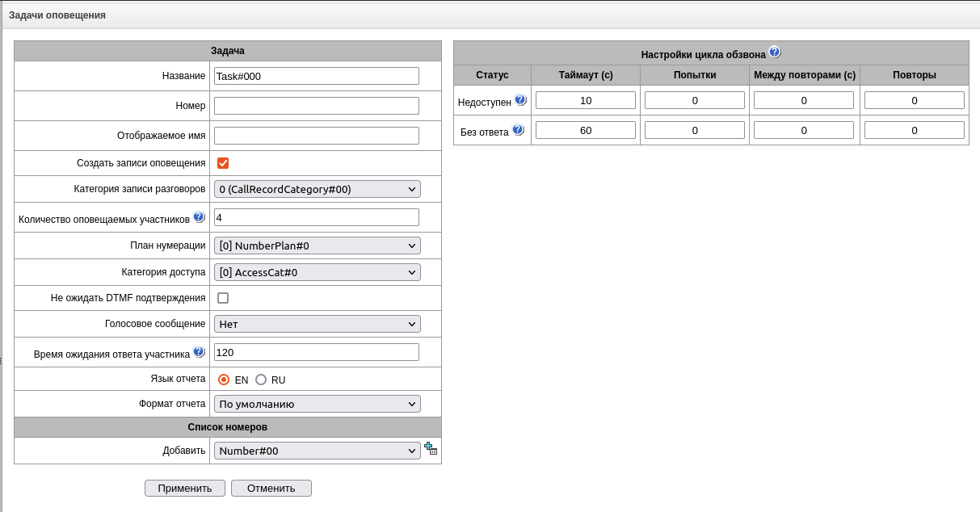Open Категория записи разговоров dropdown
Viewport: 980px width, 512px height.
(x=318, y=189)
